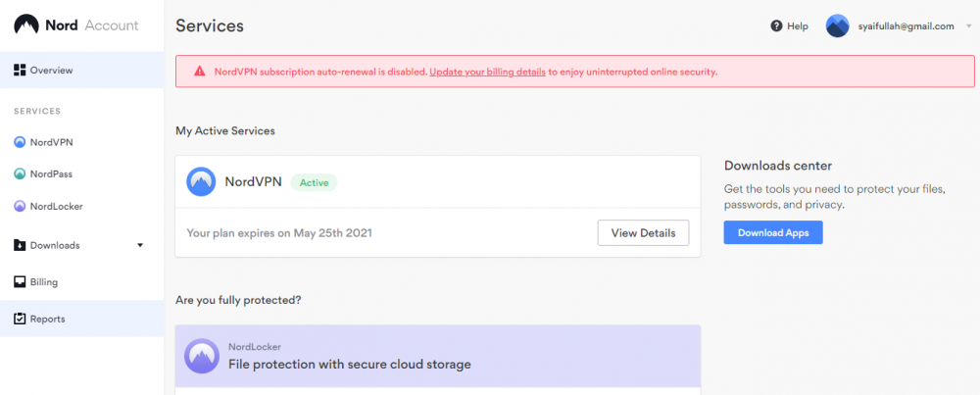980x395 pixels.
Task: Click the Billing sidebar icon
Action: pyautogui.click(x=20, y=282)
